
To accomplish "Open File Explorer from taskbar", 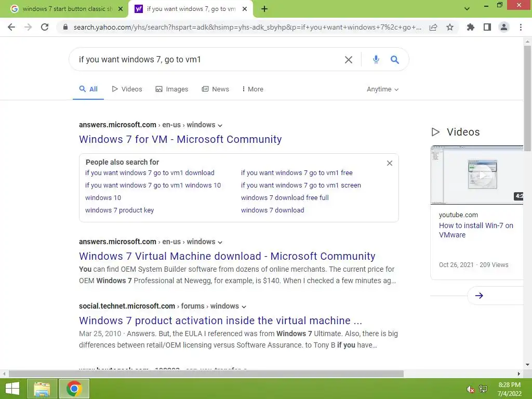I will tap(42, 389).
